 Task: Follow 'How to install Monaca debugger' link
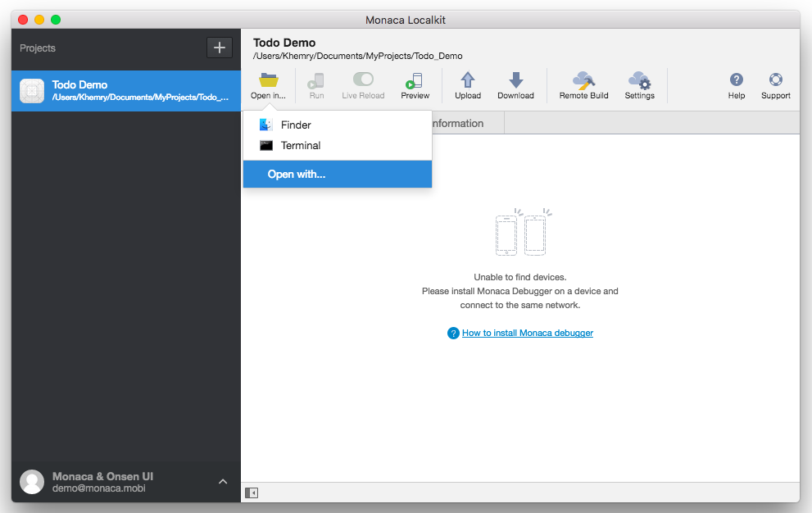click(x=528, y=333)
